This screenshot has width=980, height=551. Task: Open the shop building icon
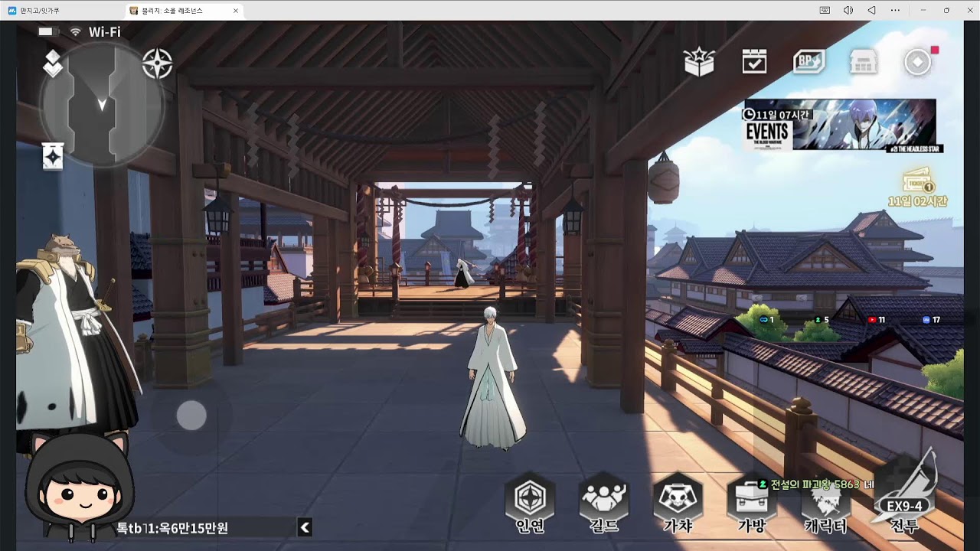[x=863, y=63]
